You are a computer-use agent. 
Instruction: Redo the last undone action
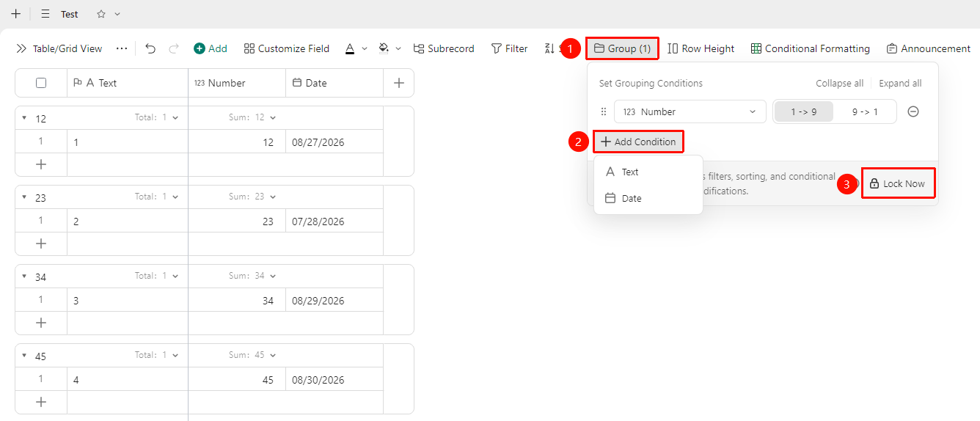174,48
